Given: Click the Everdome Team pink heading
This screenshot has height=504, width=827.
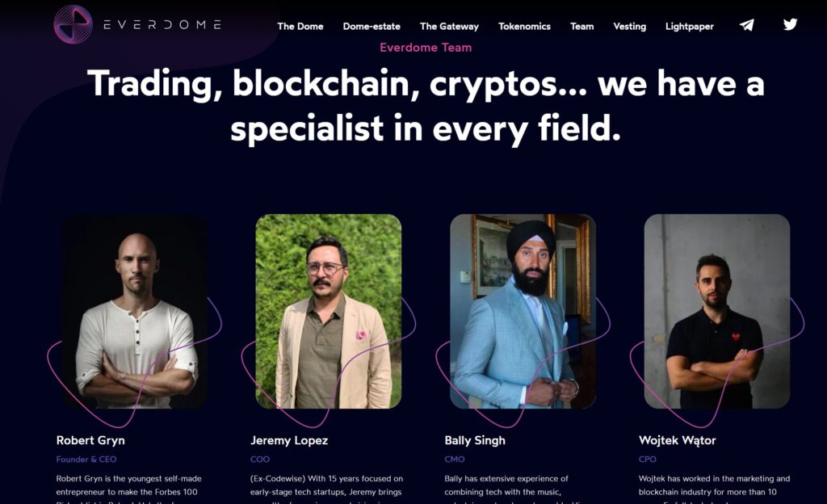Looking at the screenshot, I should (426, 48).
